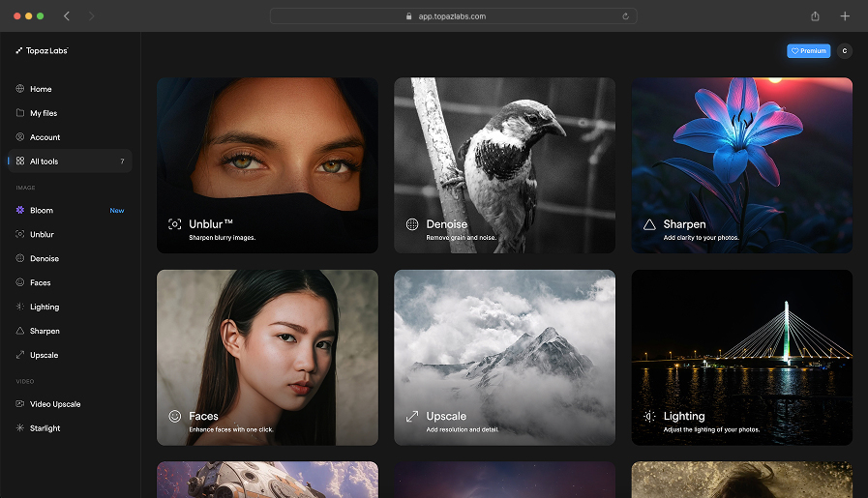
Task: Open Account in the sidebar
Action: (70, 136)
